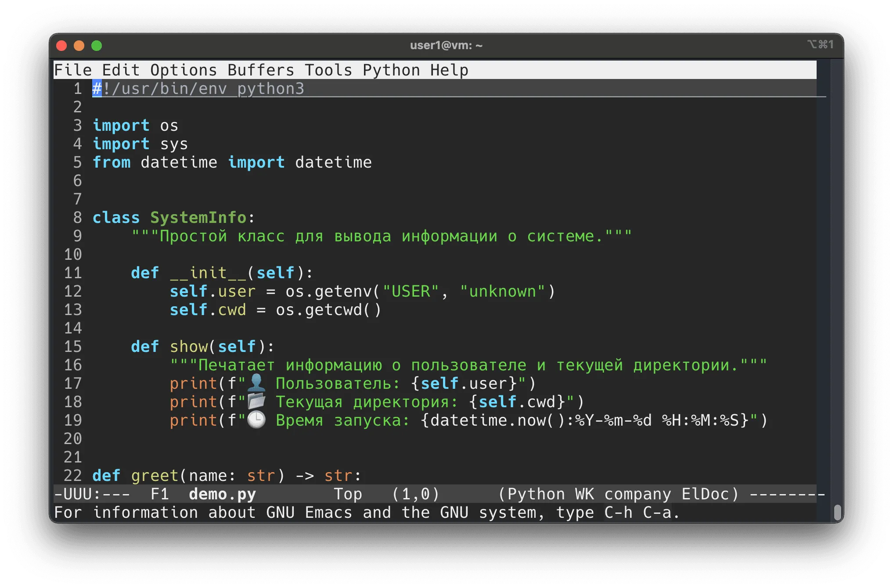The image size is (893, 588).
Task: Click the clock emoji on line 19
Action: (x=256, y=420)
